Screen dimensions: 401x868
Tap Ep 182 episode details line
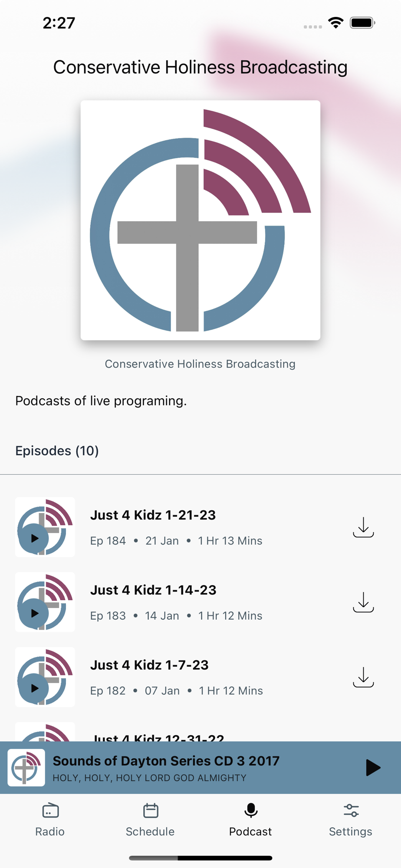coord(177,691)
